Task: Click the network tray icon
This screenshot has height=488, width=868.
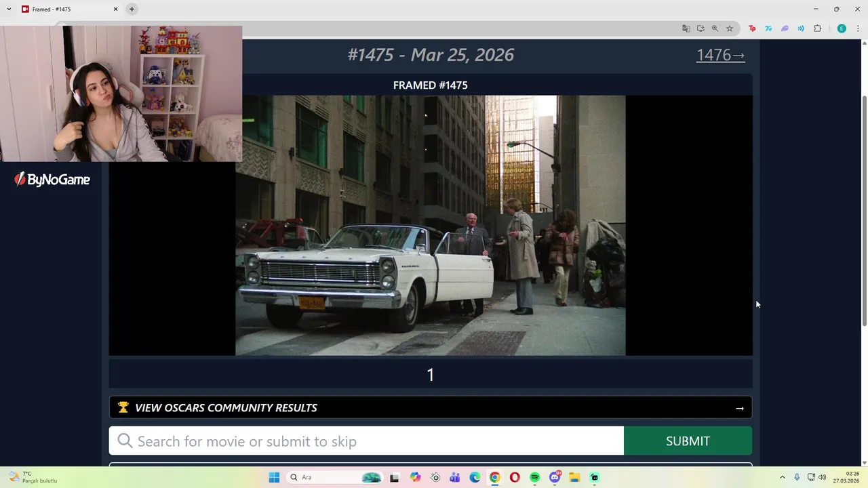Action: point(811,477)
